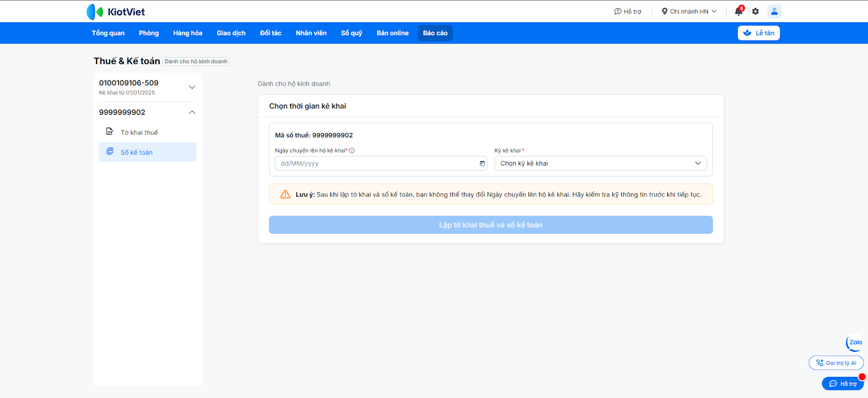
Task: Click the Kê khai từ 01/01/2025 text
Action: pyautogui.click(x=127, y=93)
